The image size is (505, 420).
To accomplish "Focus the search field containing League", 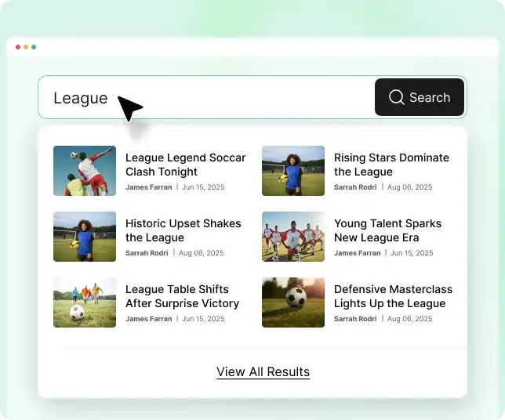I will [x=206, y=97].
